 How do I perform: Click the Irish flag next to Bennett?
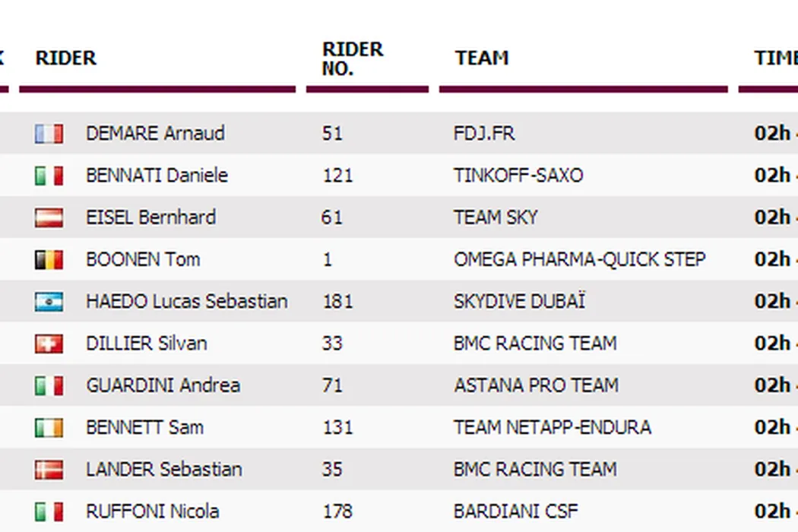pos(49,428)
